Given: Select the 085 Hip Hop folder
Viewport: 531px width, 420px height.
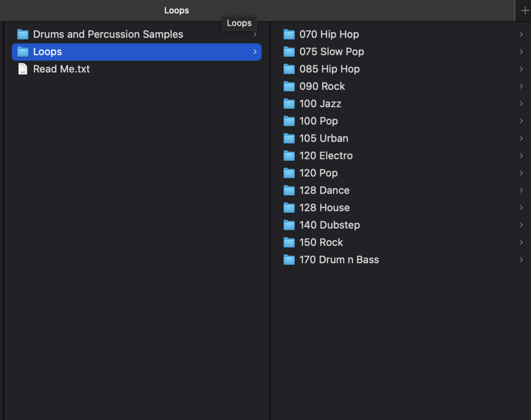Looking at the screenshot, I should 329,69.
